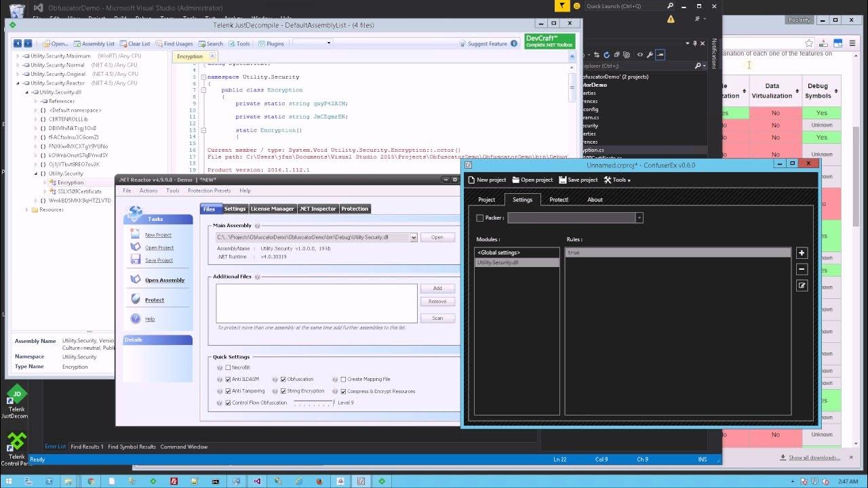The height and width of the screenshot is (488, 868).
Task: Open the File menu in .NET Reactor
Action: [127, 190]
